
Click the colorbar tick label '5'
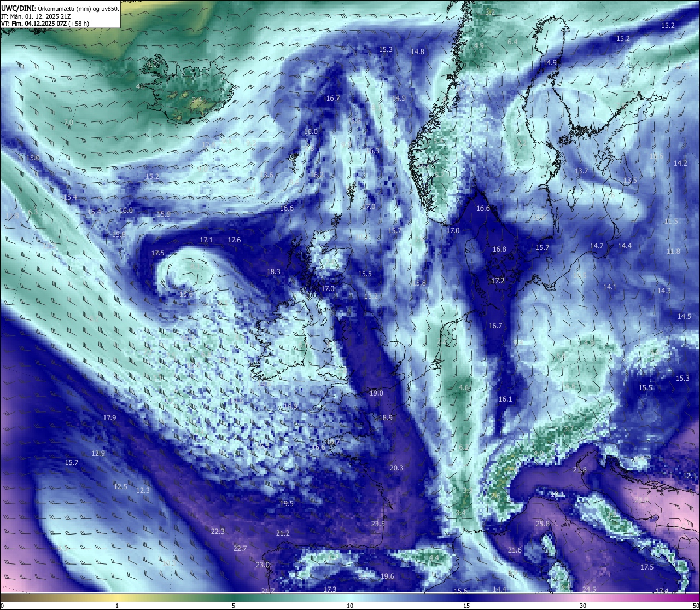click(234, 605)
